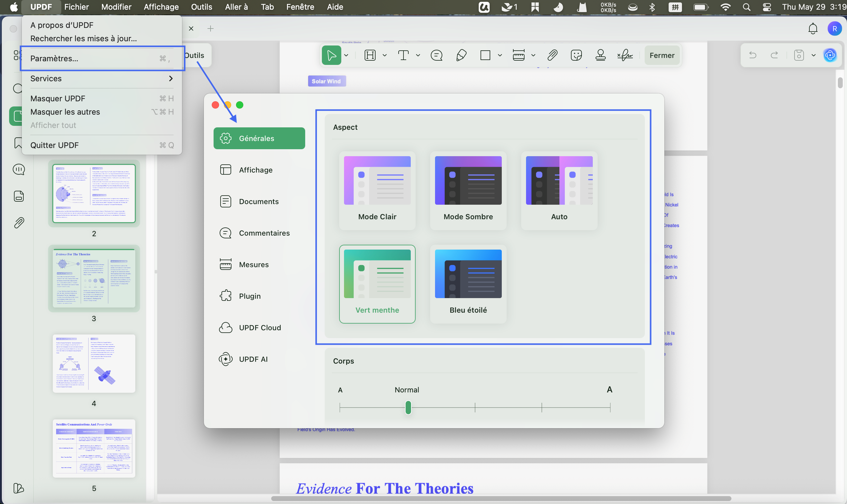The image size is (847, 504).
Task: Click the save document icon
Action: tap(799, 55)
